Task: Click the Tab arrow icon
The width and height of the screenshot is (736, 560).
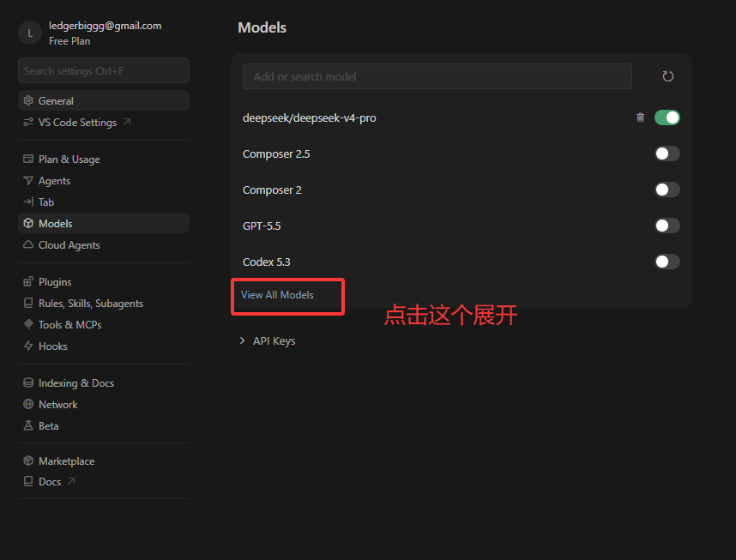Action: 28,202
